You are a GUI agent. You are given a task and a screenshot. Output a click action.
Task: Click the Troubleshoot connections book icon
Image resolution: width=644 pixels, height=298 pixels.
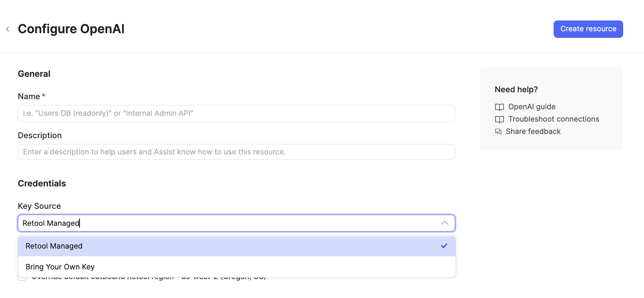(499, 119)
